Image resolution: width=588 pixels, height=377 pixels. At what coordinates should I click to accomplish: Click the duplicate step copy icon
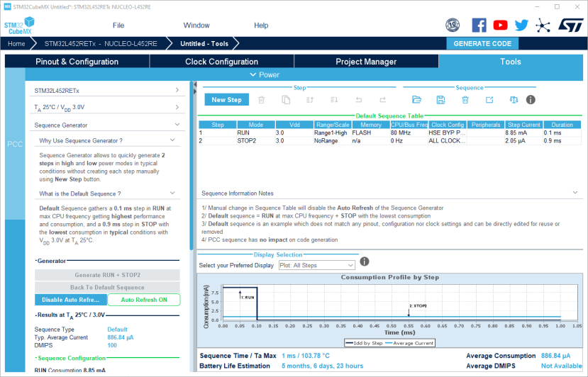pos(286,100)
